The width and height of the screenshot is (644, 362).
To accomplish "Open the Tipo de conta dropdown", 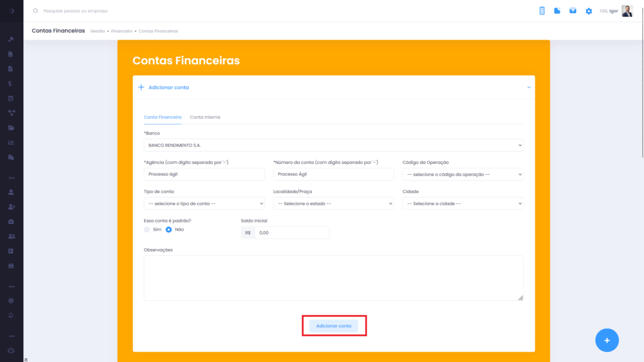I will (x=204, y=204).
